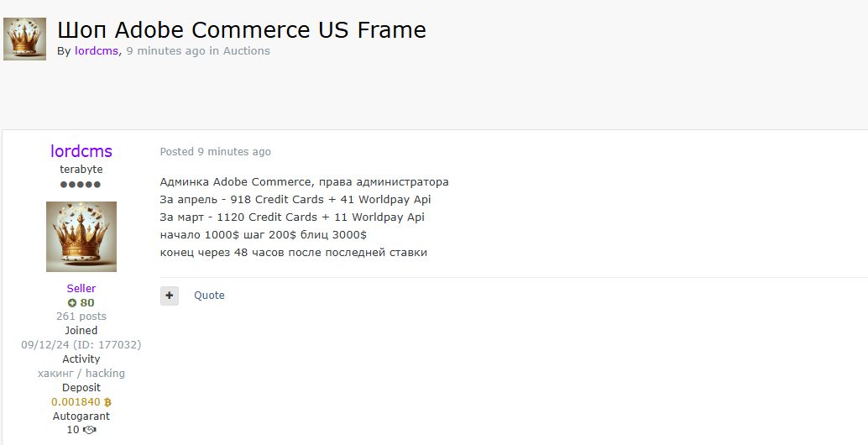Click the handshake icon under Autogarant
The width and height of the screenshot is (868, 445).
(89, 430)
